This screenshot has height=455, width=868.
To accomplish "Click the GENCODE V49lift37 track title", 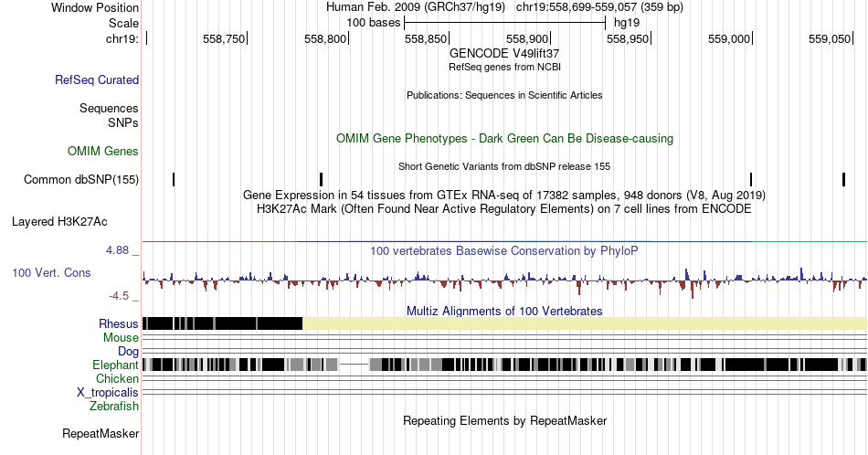I will pyautogui.click(x=504, y=54).
